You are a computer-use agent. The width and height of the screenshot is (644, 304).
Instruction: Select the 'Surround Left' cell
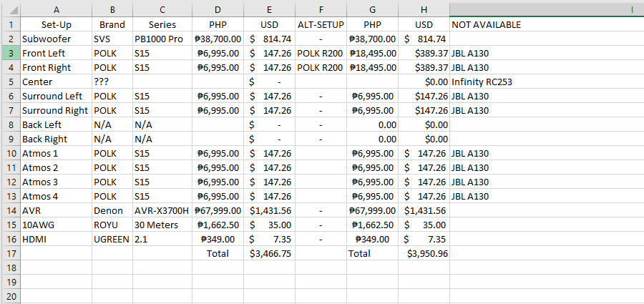pyautogui.click(x=57, y=96)
